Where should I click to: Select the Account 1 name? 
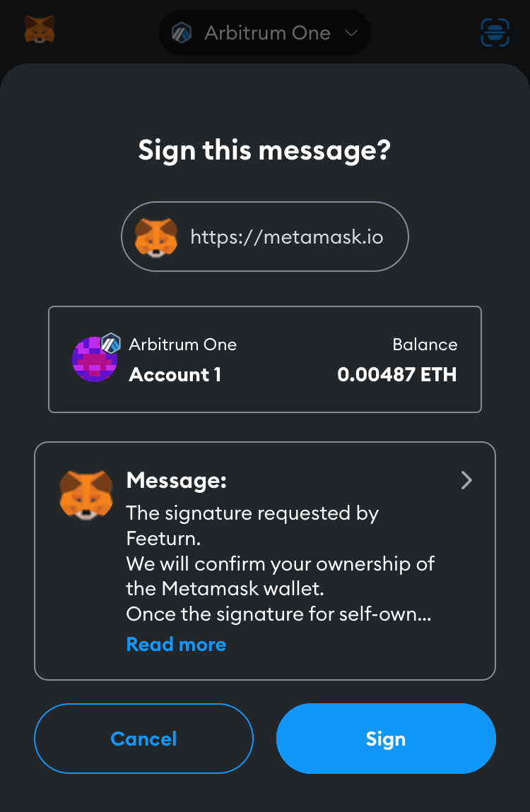[x=175, y=375]
